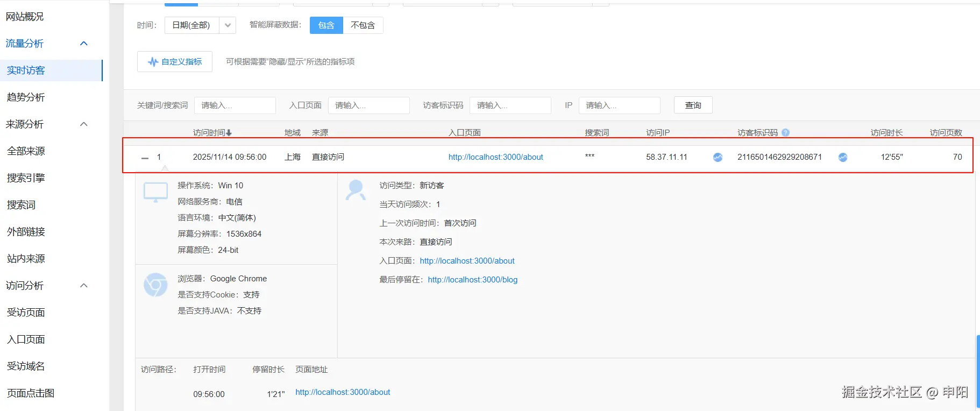
Task: Click the blue icon next to IP 58.37.11.11
Action: tap(718, 157)
